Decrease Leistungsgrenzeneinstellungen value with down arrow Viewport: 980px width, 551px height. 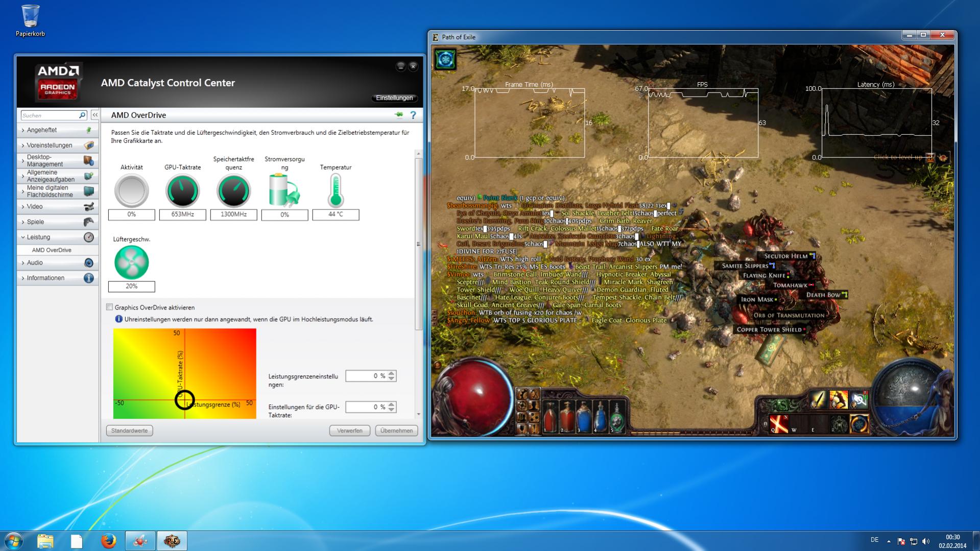point(391,378)
